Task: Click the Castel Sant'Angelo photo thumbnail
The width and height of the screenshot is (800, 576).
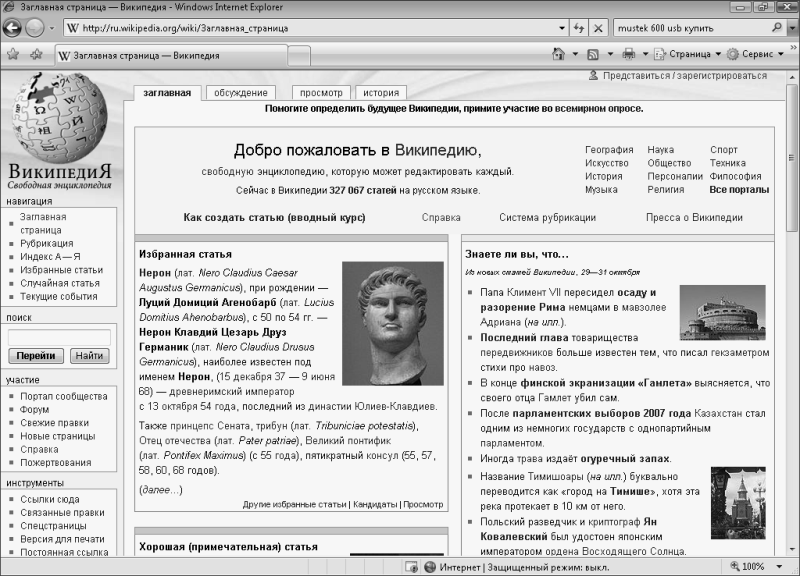Action: tap(722, 313)
